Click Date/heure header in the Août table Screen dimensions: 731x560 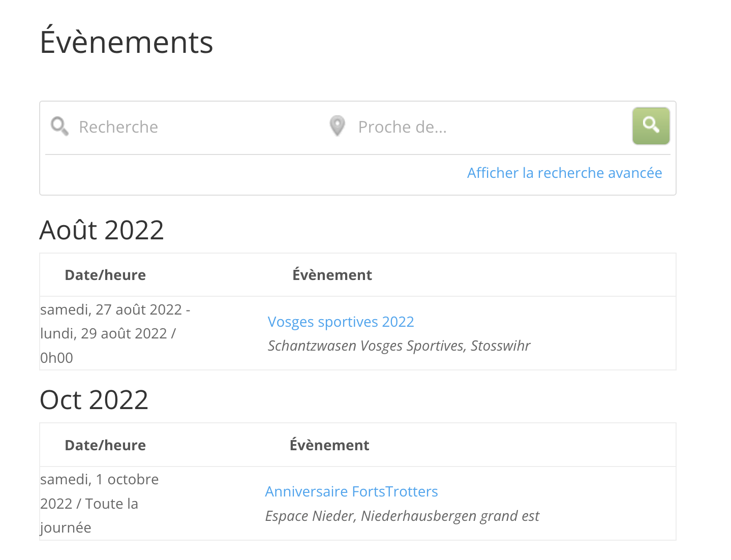(x=105, y=275)
